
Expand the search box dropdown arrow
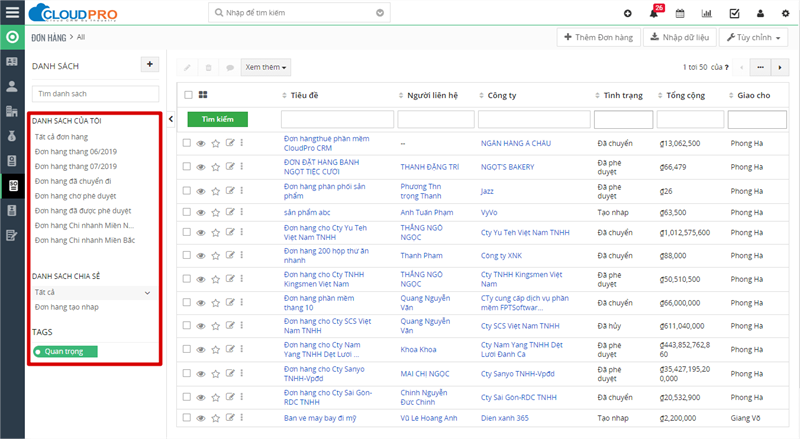[x=380, y=13]
